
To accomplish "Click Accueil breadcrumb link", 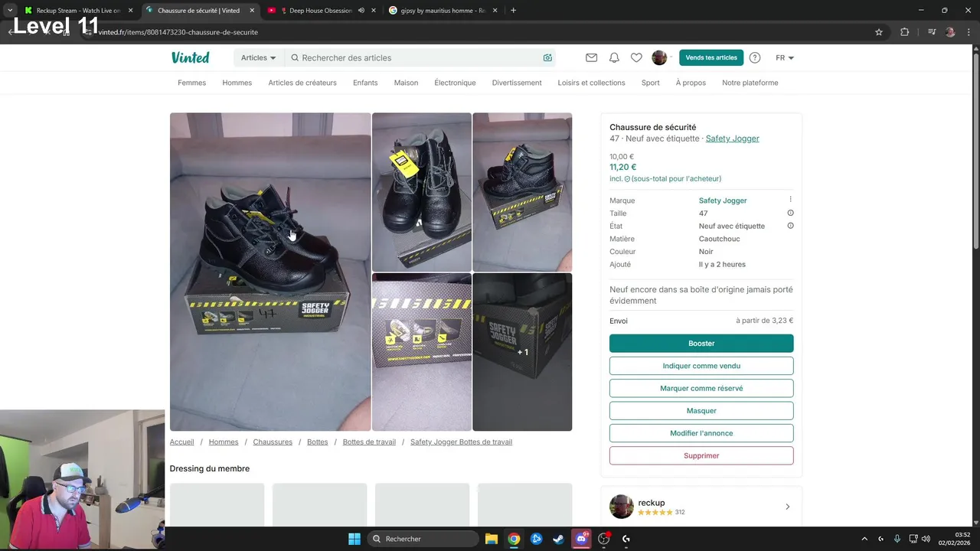I will pyautogui.click(x=182, y=442).
